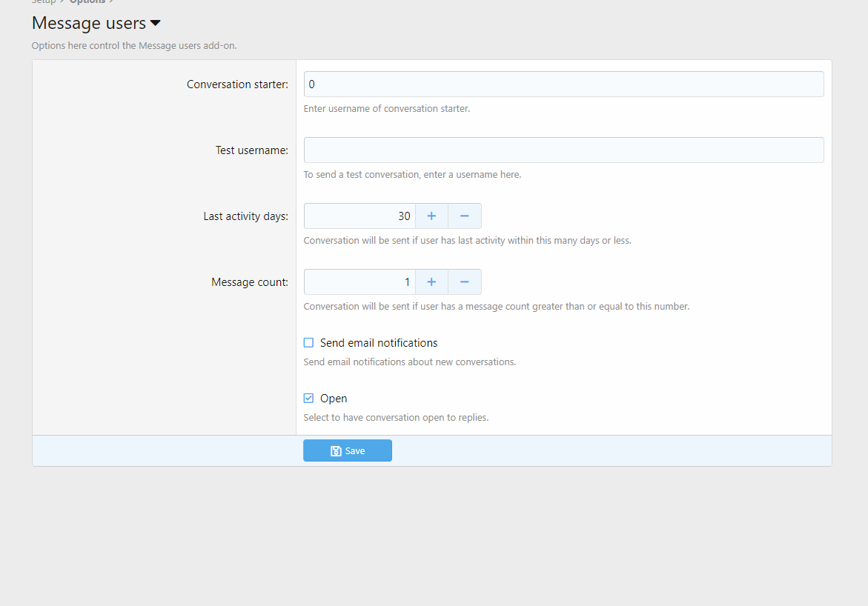Uncheck the Open checkbox
This screenshot has height=606, width=868.
click(309, 399)
